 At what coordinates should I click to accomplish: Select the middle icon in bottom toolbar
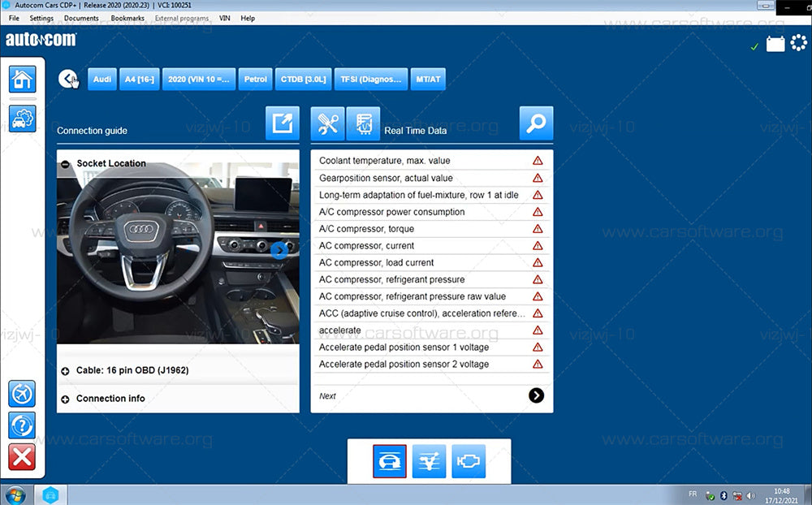pos(430,461)
